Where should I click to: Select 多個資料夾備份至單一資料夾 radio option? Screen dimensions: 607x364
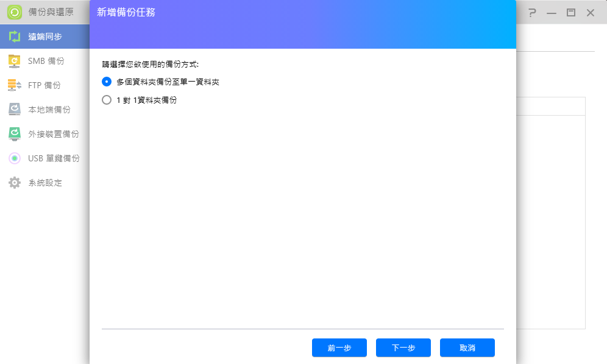pyautogui.click(x=107, y=82)
